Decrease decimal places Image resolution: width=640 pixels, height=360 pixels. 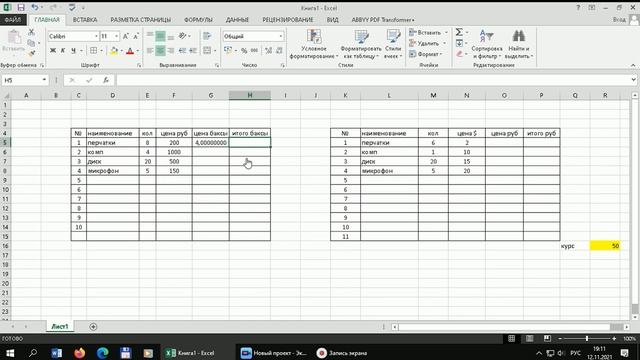click(x=279, y=51)
